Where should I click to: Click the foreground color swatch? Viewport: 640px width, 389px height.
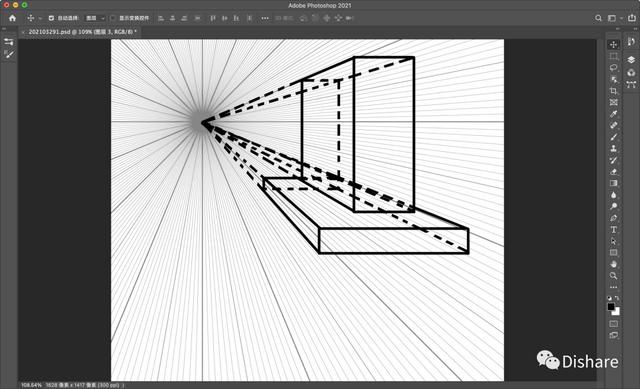click(x=611, y=307)
